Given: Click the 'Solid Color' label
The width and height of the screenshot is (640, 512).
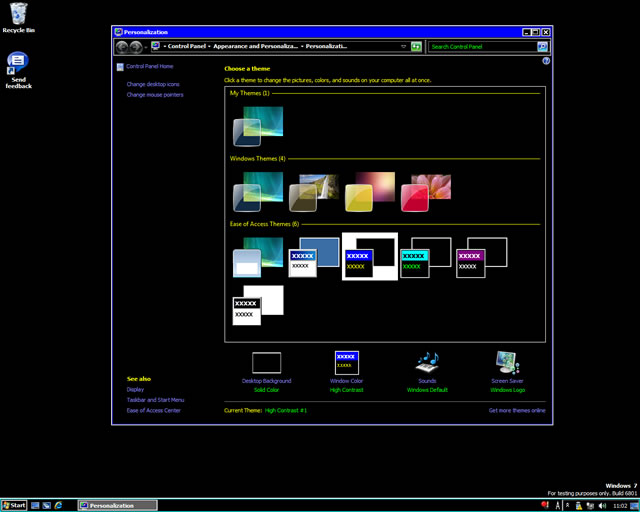Looking at the screenshot, I should 267,390.
